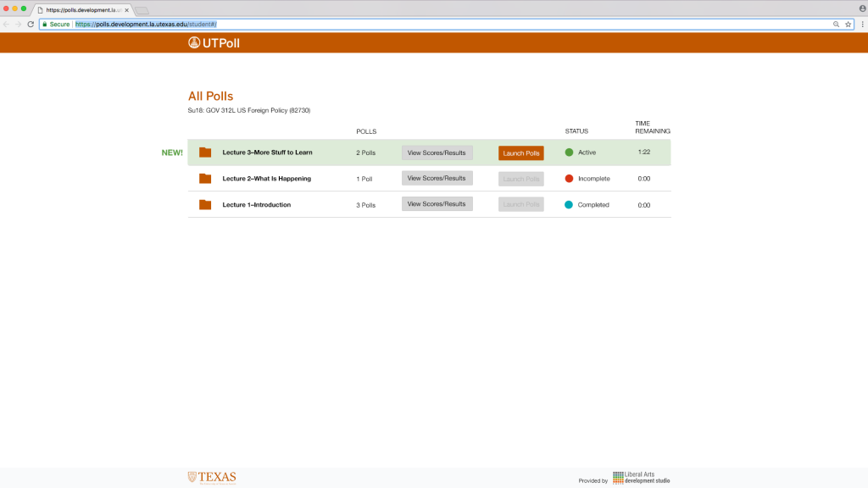Click the UTPoll logo in header
Viewport: 868px width, 488px height.
(214, 43)
